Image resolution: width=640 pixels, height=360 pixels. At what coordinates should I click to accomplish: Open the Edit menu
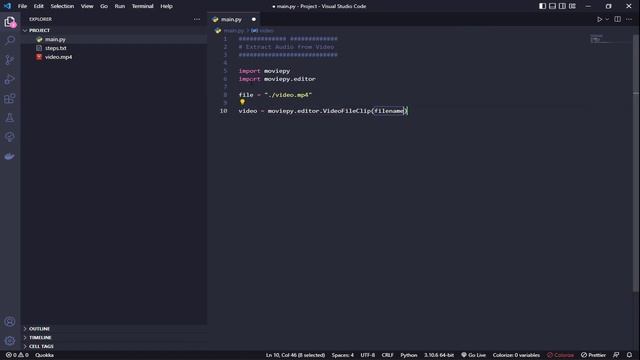coord(39,6)
